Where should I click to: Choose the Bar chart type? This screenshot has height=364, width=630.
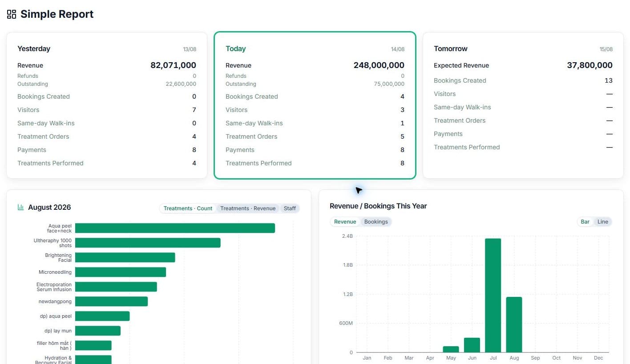585,222
